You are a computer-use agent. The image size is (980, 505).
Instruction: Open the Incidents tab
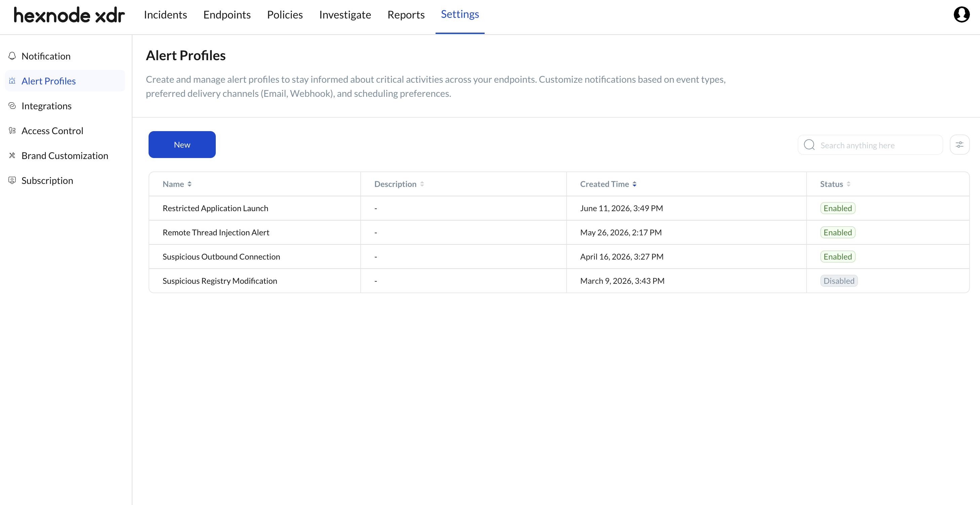[x=165, y=14]
